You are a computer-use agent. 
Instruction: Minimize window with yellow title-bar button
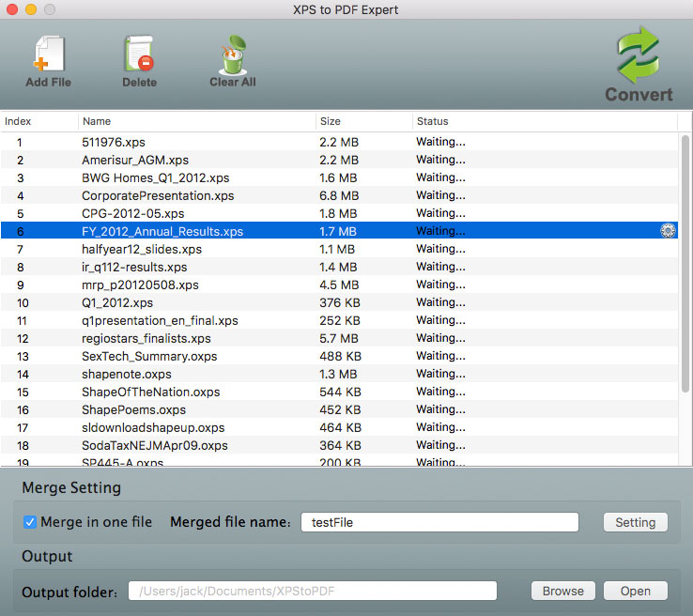(31, 9)
